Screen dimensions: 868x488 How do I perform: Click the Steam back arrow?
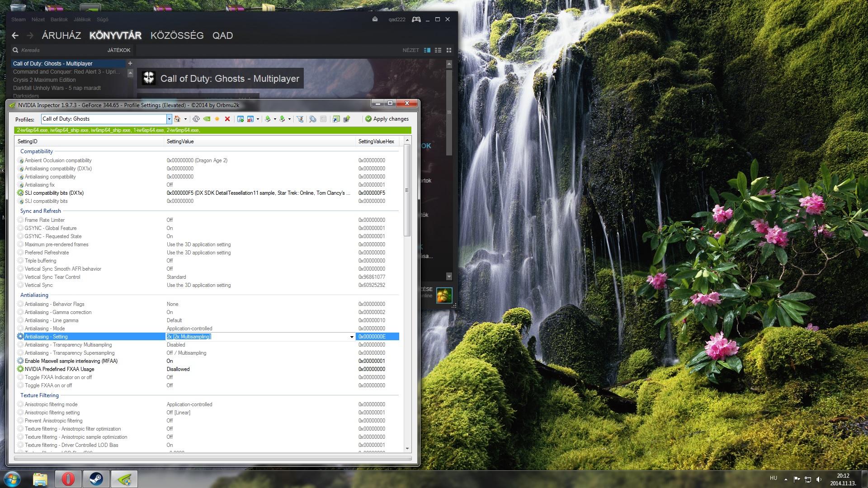pos(15,35)
